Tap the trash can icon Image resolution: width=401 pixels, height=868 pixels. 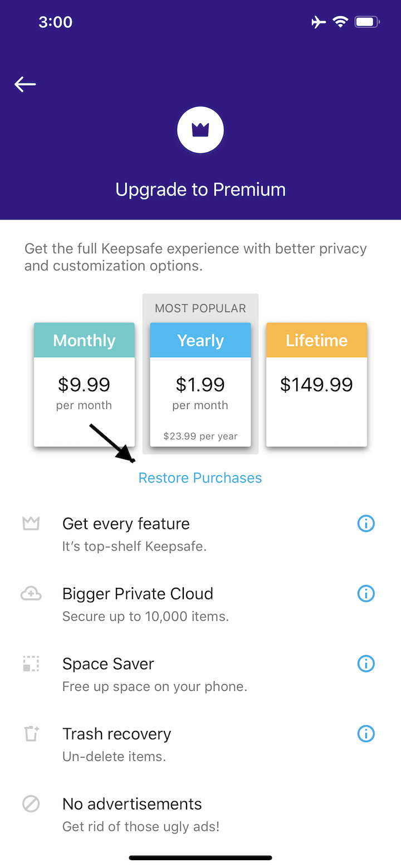[31, 734]
